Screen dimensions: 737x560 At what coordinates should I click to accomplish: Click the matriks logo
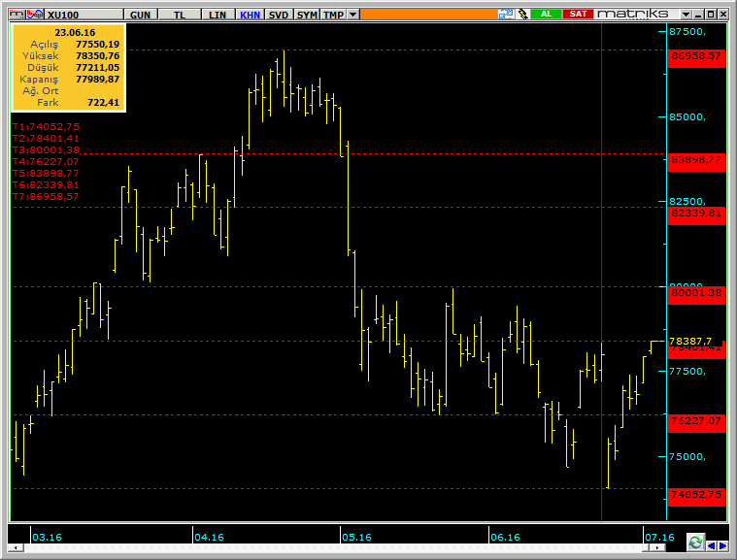click(x=633, y=15)
